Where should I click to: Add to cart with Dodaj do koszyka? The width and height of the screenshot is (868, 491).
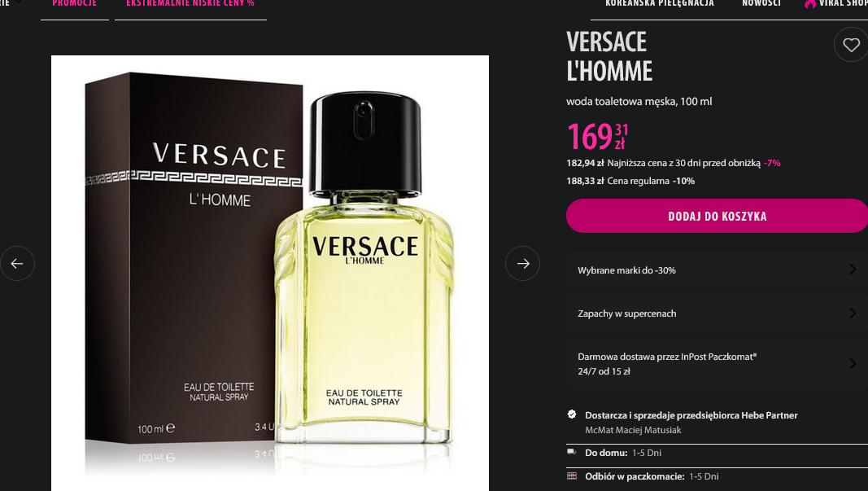pos(717,216)
